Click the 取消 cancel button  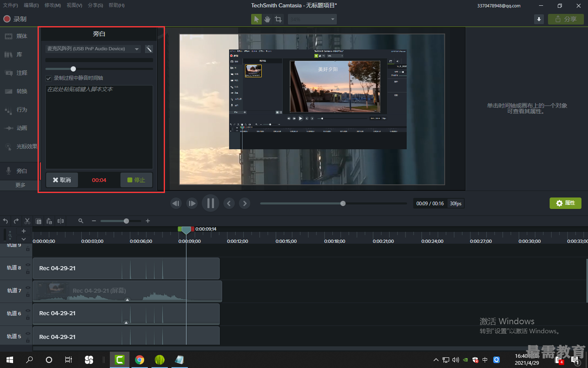point(62,180)
